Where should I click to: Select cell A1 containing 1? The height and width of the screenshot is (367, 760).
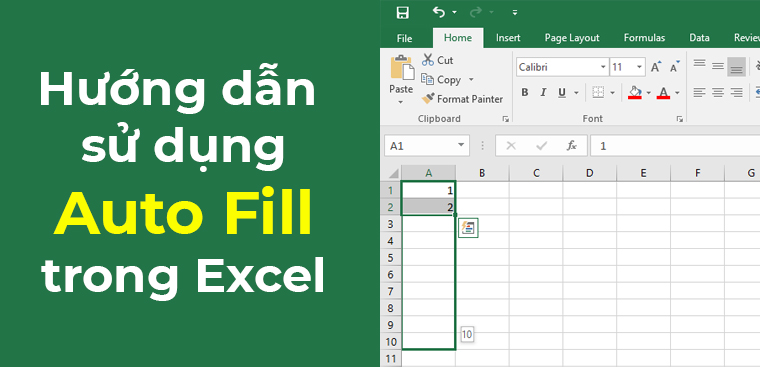pos(428,190)
